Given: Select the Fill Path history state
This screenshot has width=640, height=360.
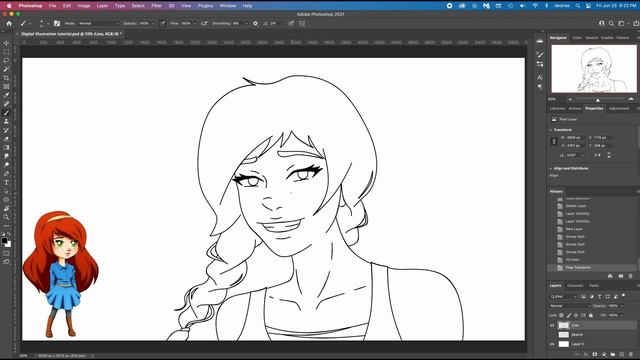Looking at the screenshot, I should coord(592,260).
